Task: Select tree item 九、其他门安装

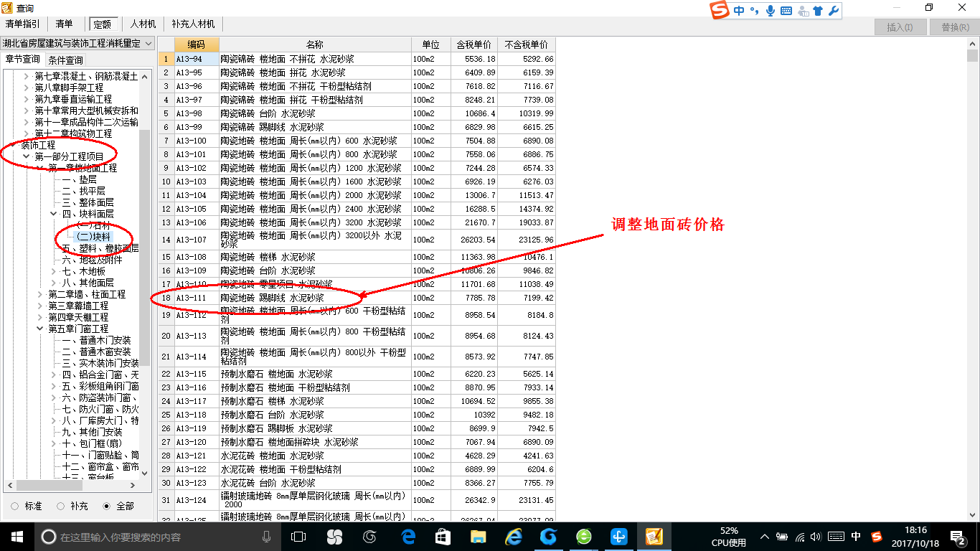Action: (x=92, y=432)
